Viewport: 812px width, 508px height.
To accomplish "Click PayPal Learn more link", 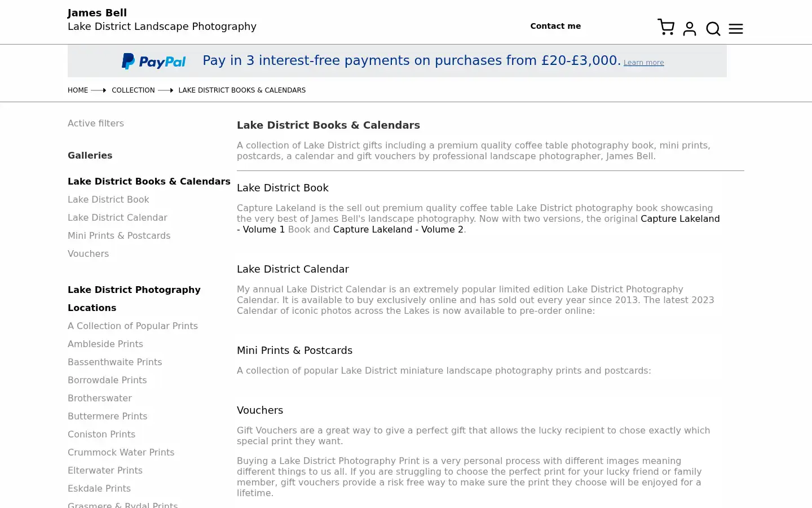I will coord(643,63).
